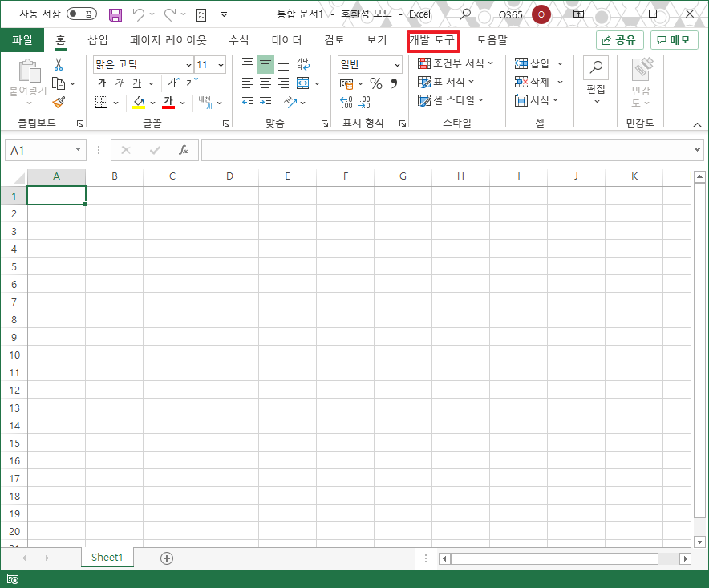Click the Insert Function fx button

tap(183, 150)
